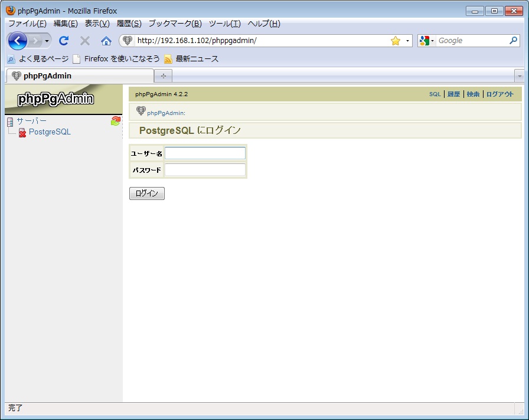Refresh the tree with the red-green arrows icon

tap(116, 121)
